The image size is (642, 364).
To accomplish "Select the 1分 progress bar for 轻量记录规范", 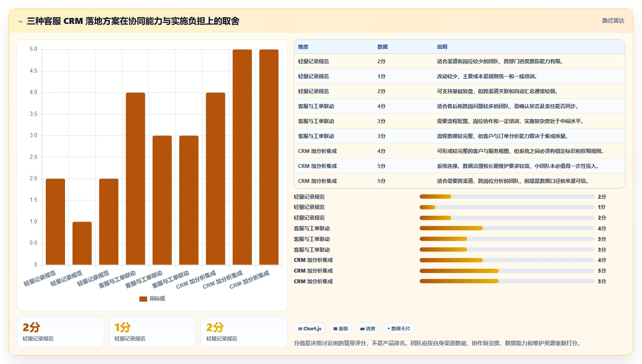I will (507, 207).
